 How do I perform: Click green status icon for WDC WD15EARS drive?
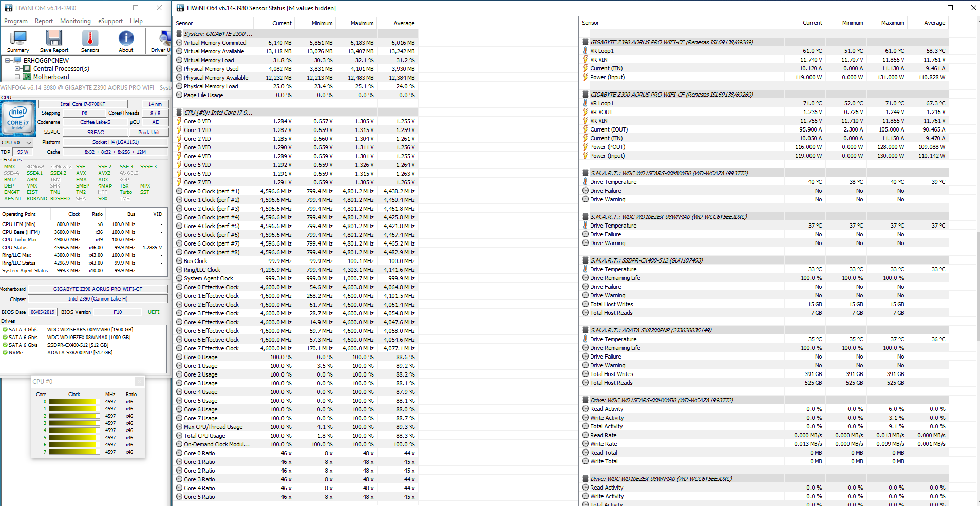5,330
